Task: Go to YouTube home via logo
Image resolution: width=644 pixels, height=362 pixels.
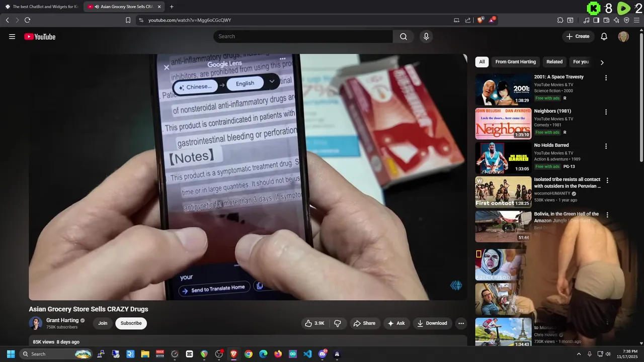Action: 40,36
